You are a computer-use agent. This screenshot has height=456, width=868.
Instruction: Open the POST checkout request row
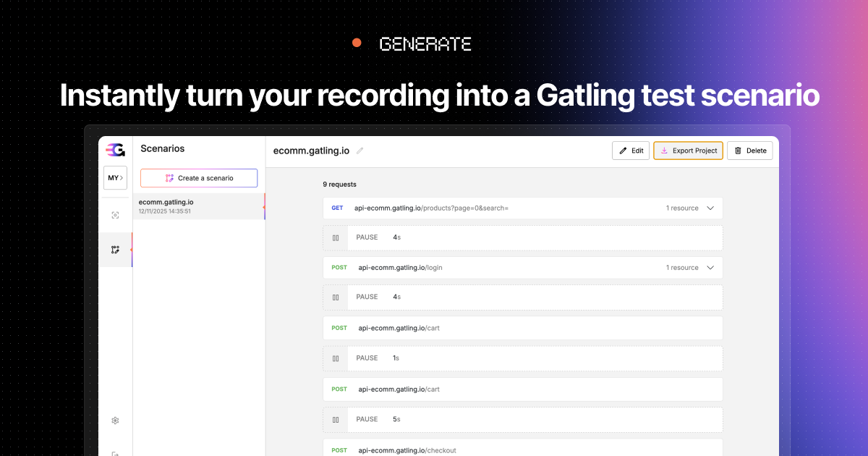pos(522,449)
